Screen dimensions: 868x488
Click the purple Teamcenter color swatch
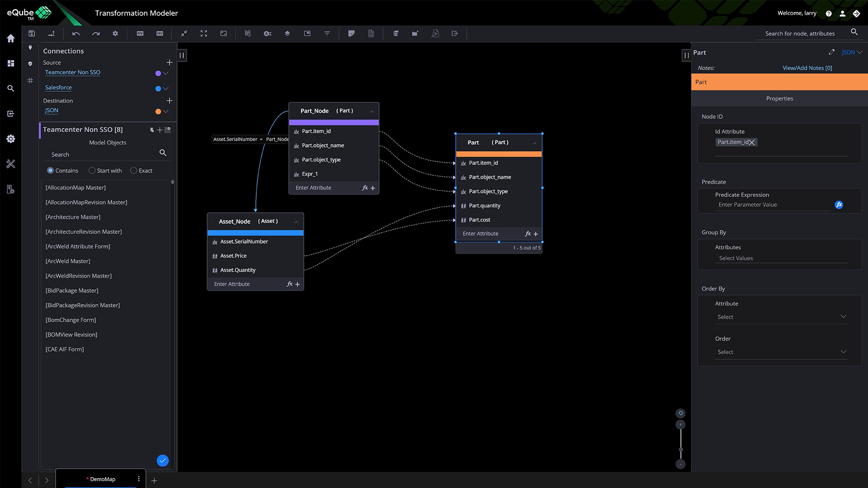(x=158, y=73)
